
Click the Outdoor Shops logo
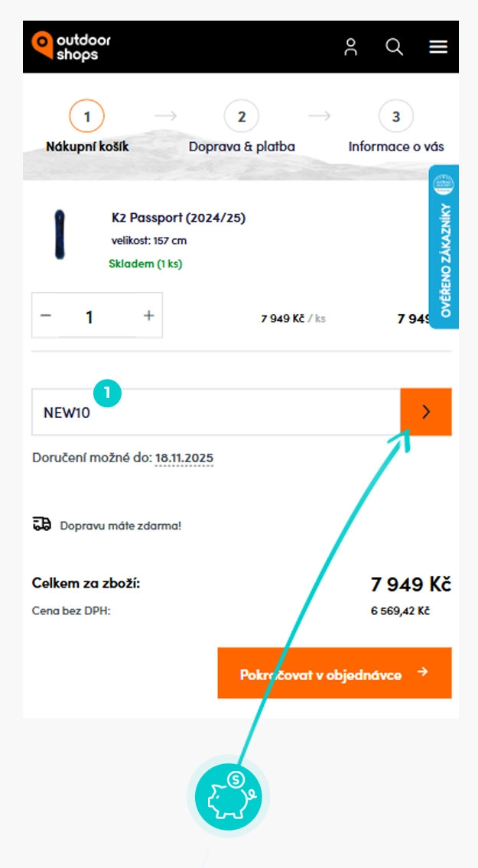(x=71, y=47)
